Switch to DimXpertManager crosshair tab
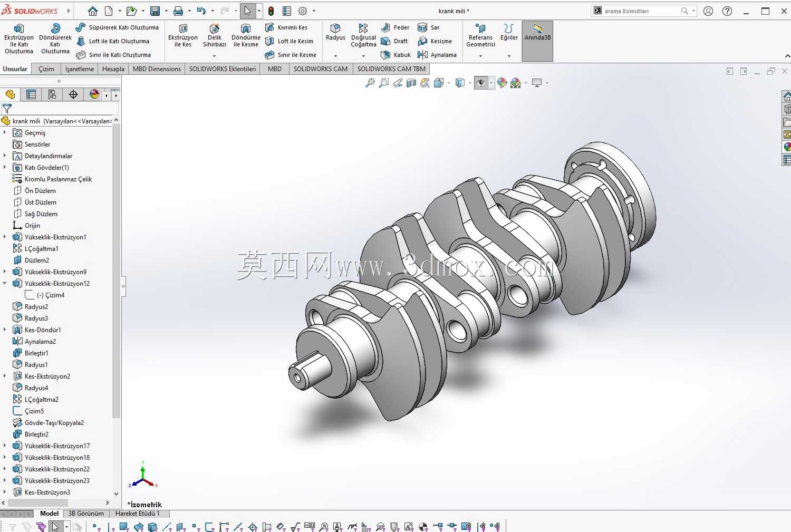Screen dimensions: 791x532 click(73, 94)
